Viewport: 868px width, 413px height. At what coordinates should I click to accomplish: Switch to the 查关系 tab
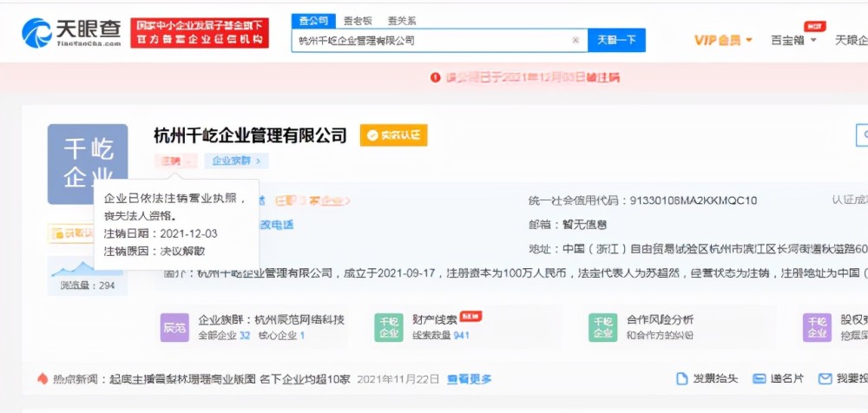(x=401, y=21)
